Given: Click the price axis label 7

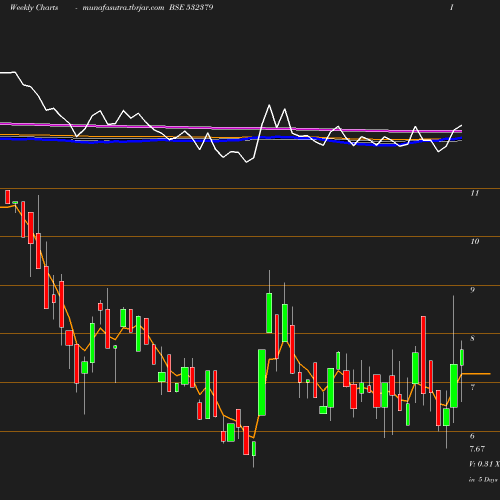Looking at the screenshot, I should [x=472, y=387].
